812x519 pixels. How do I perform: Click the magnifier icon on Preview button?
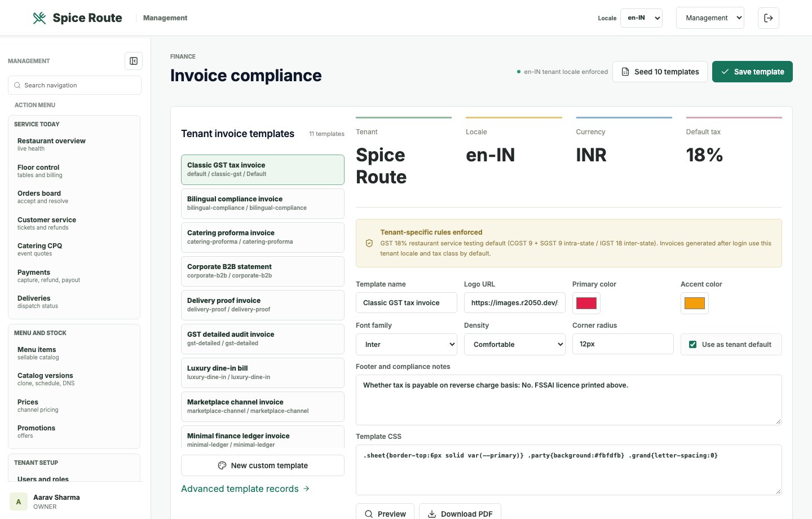pyautogui.click(x=369, y=514)
